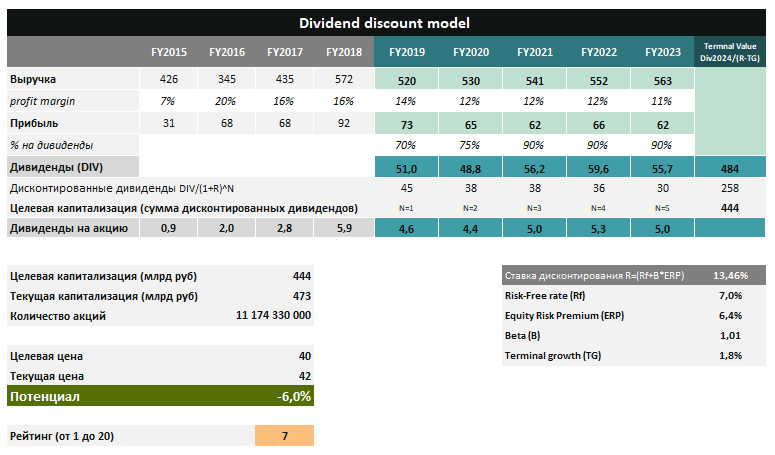Select the discounted terminal value cell 258
Image resolution: width=775 pixels, height=455 pixels.
(x=729, y=188)
